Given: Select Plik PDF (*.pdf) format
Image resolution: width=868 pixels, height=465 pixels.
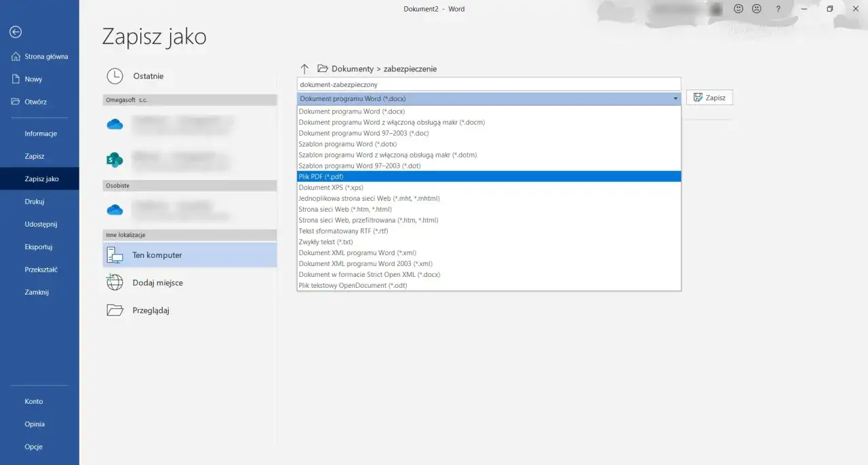Looking at the screenshot, I should click(x=488, y=176).
